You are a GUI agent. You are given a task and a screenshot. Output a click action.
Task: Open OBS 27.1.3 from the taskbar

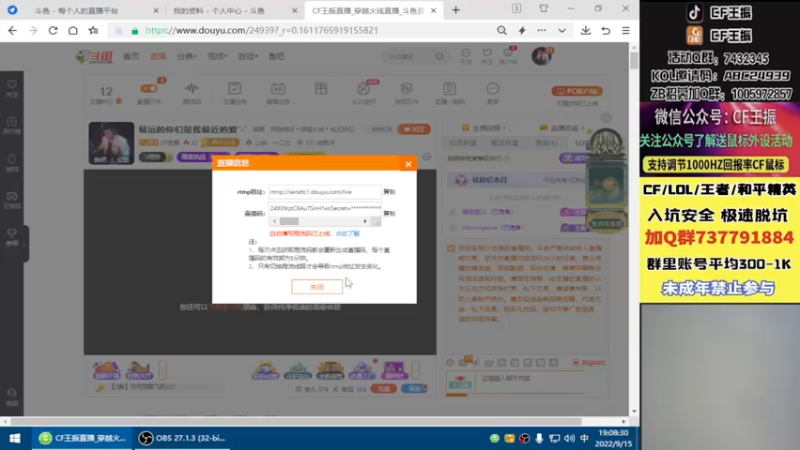[x=183, y=438]
